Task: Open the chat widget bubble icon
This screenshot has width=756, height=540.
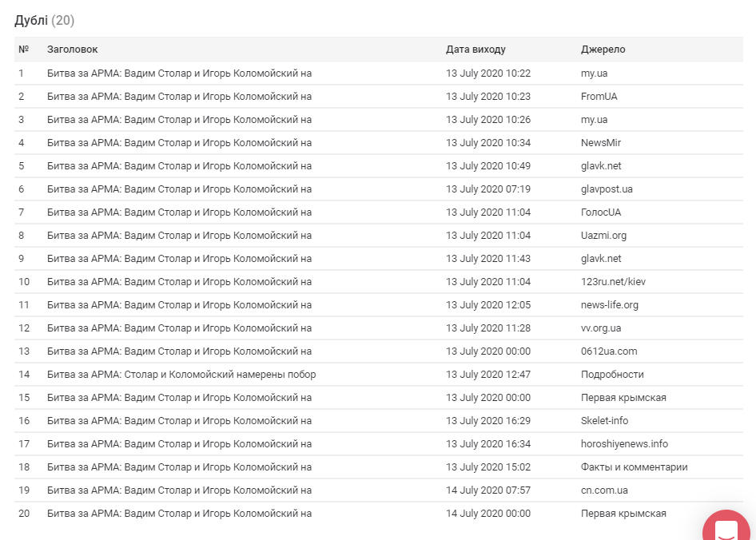Action: click(x=728, y=528)
